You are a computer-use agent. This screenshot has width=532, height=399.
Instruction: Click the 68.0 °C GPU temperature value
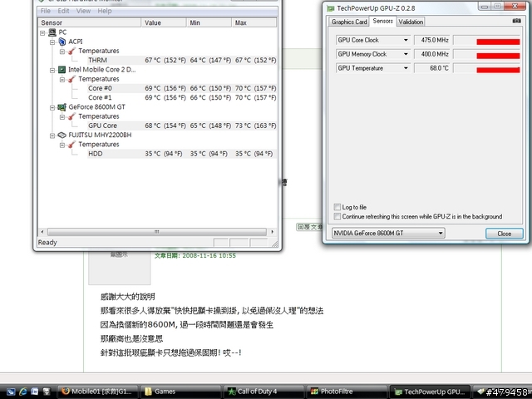pyautogui.click(x=432, y=68)
